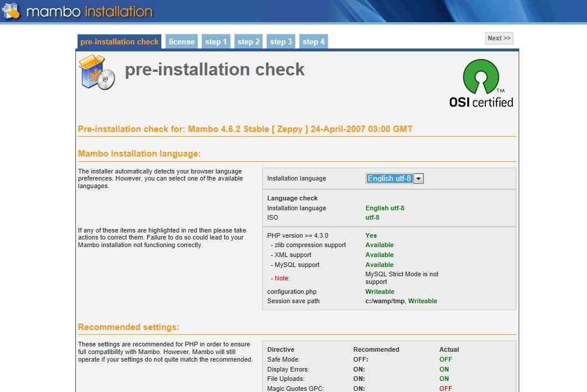Viewport: 587px width, 392px height.
Task: Click actual 'ON' value for File Uploads
Action: tap(444, 379)
